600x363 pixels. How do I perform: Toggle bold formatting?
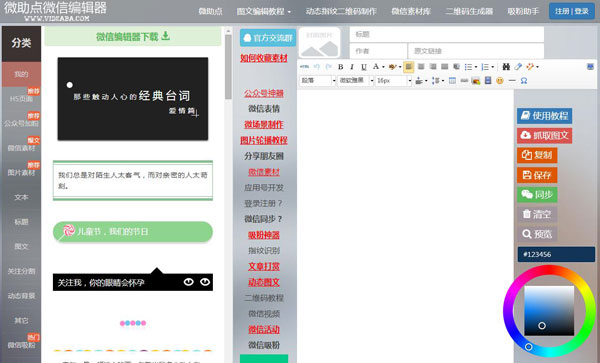[340, 67]
